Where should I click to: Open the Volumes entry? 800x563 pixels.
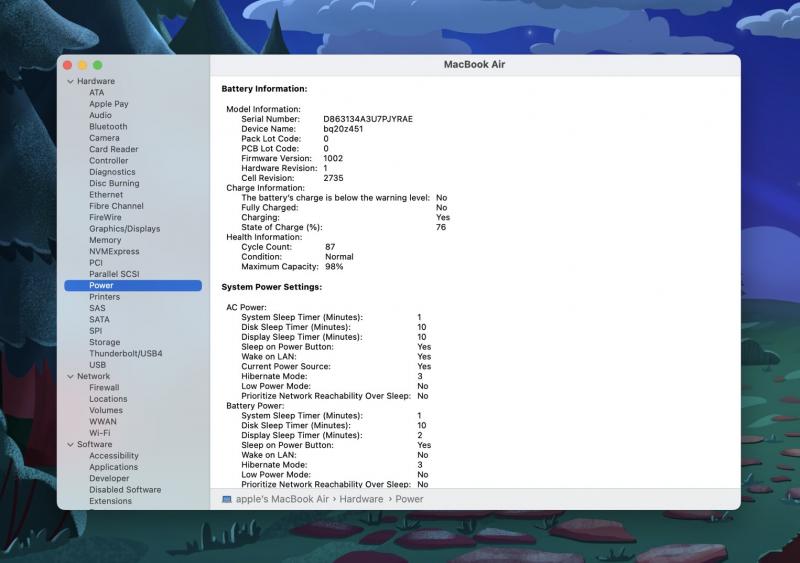point(106,410)
